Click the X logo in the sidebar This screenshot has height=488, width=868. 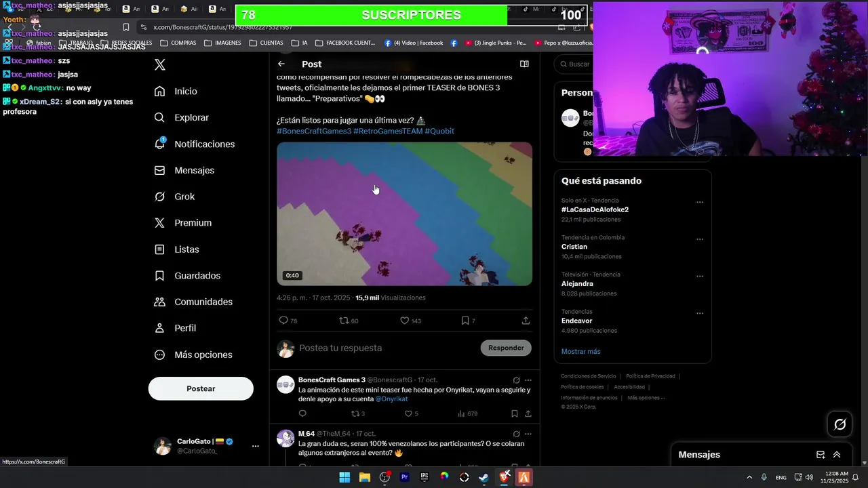tap(160, 65)
